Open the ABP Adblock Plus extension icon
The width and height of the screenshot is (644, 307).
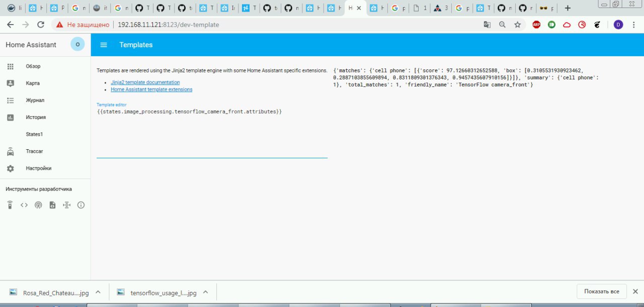point(536,25)
